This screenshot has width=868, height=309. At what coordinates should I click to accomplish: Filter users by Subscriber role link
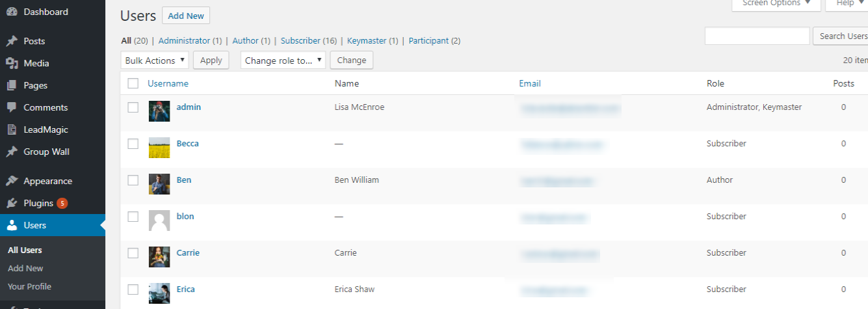[300, 40]
